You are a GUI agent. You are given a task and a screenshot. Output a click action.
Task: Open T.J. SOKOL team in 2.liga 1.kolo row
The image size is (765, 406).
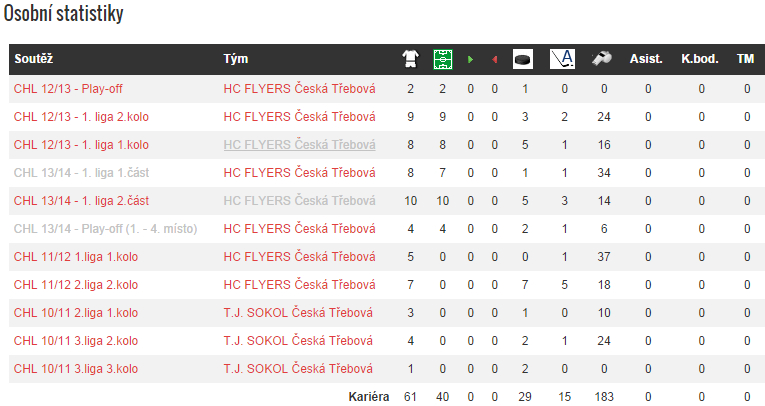click(298, 313)
